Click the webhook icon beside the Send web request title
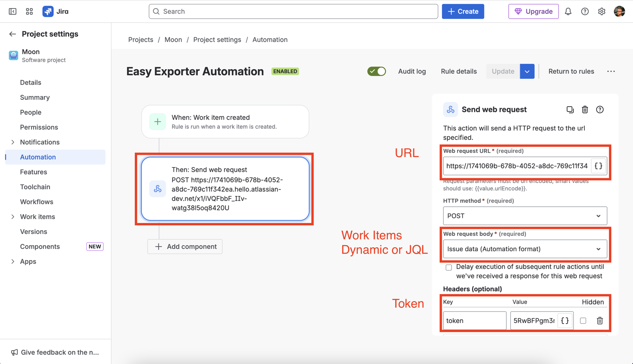This screenshot has width=633, height=364. 450,110
